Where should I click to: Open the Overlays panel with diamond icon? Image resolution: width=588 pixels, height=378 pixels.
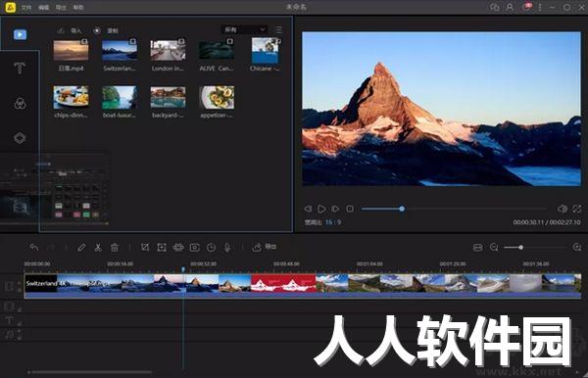coord(20,138)
